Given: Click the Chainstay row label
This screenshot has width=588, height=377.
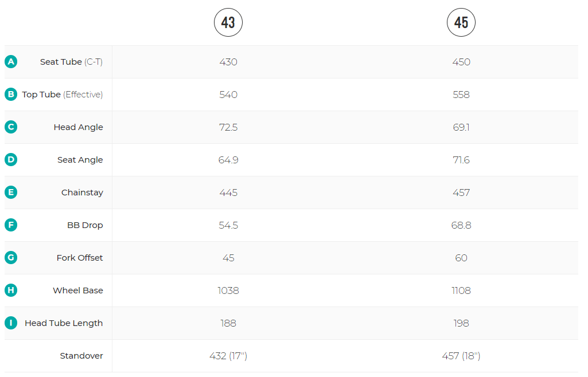Looking at the screenshot, I should 82,193.
